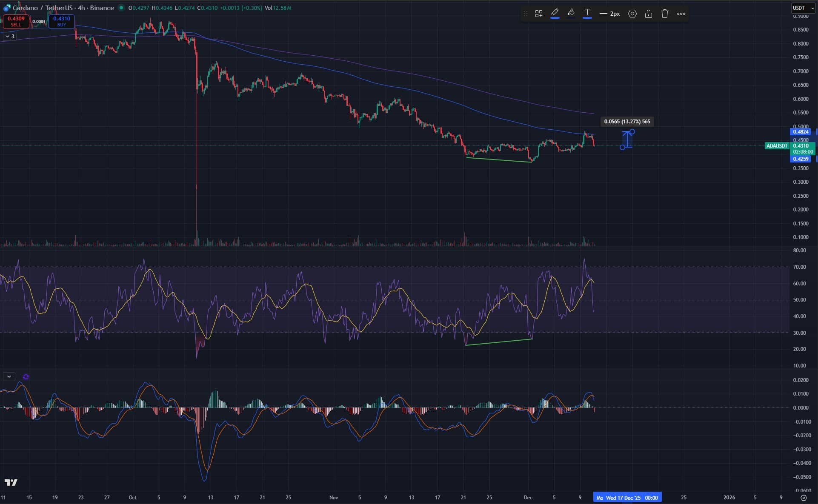This screenshot has width=818, height=504.
Task: Click the green market status dot
Action: pyautogui.click(x=121, y=8)
